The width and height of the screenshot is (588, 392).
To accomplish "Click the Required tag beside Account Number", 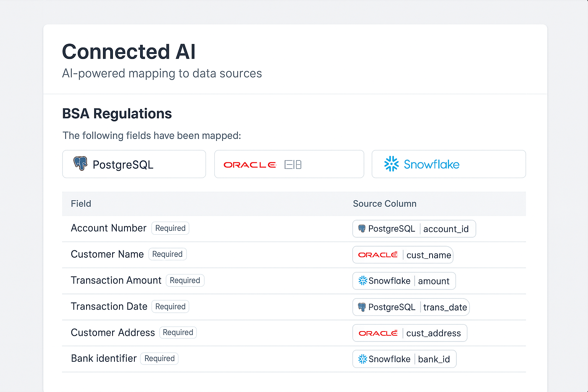I will click(x=170, y=228).
